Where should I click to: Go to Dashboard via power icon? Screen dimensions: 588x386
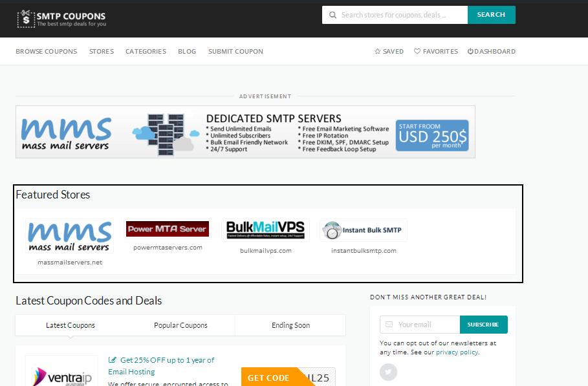point(491,52)
